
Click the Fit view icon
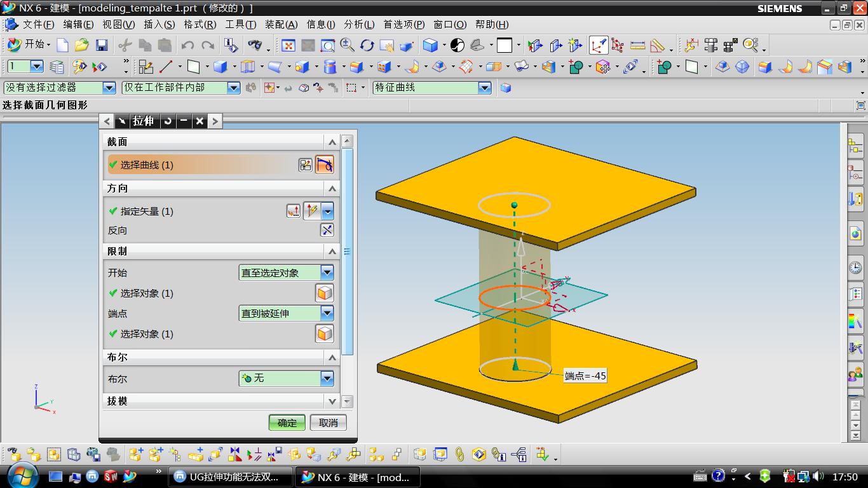pyautogui.click(x=288, y=45)
